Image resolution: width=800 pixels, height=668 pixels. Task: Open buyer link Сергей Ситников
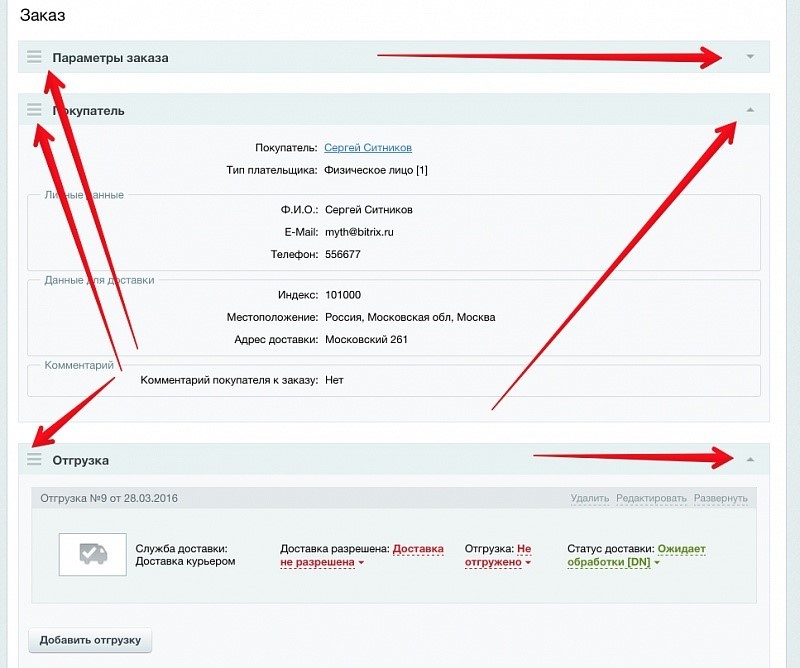368,147
